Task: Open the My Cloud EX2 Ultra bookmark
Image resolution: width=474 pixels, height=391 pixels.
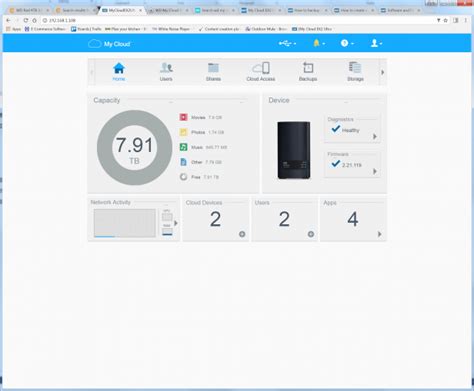Action: pyautogui.click(x=312, y=29)
